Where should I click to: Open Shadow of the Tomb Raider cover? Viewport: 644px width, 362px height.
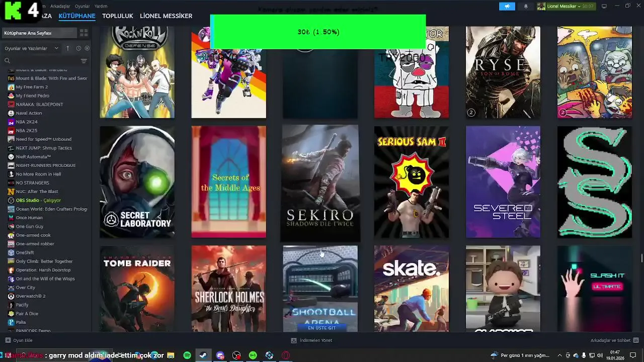click(x=137, y=289)
